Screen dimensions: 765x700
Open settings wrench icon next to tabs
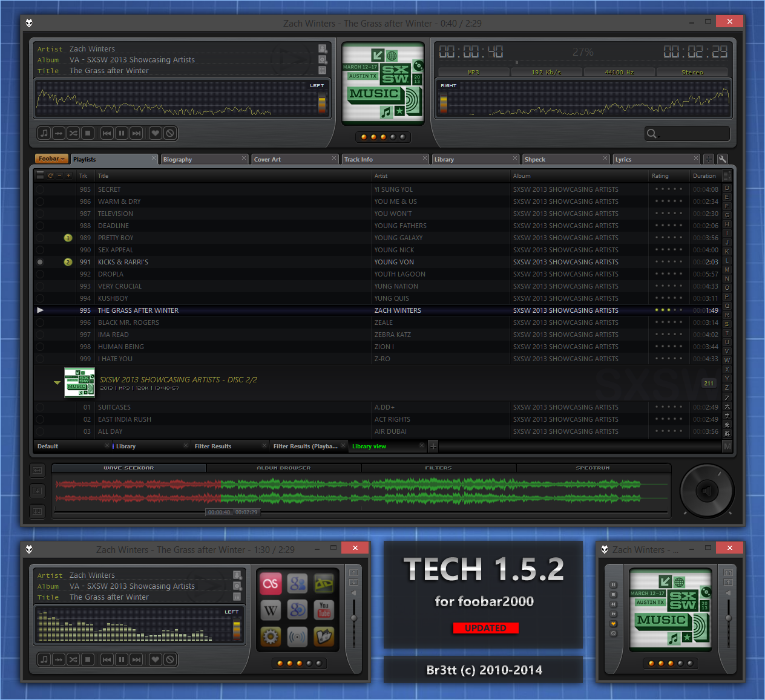coord(722,159)
